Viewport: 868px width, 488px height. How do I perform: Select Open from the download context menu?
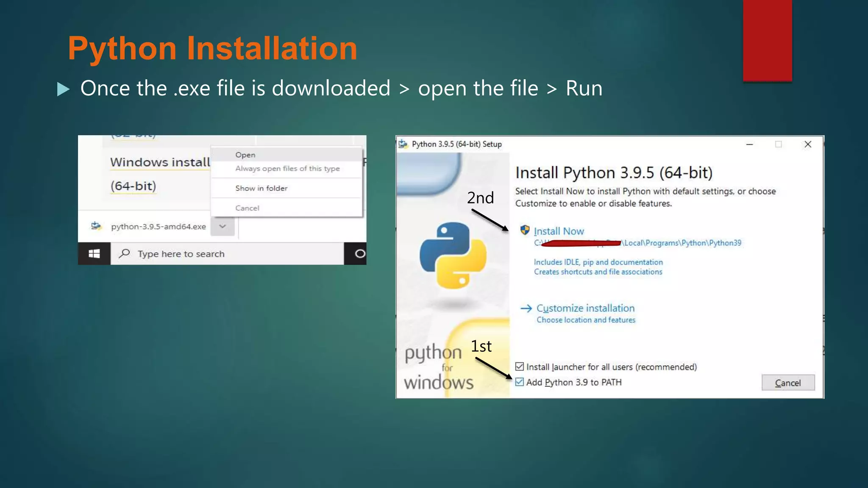click(x=245, y=155)
